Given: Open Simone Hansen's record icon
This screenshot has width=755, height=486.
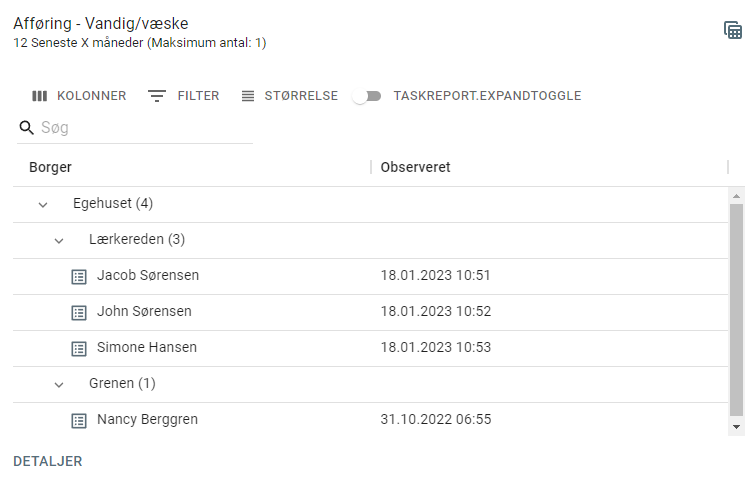Looking at the screenshot, I should (x=79, y=348).
